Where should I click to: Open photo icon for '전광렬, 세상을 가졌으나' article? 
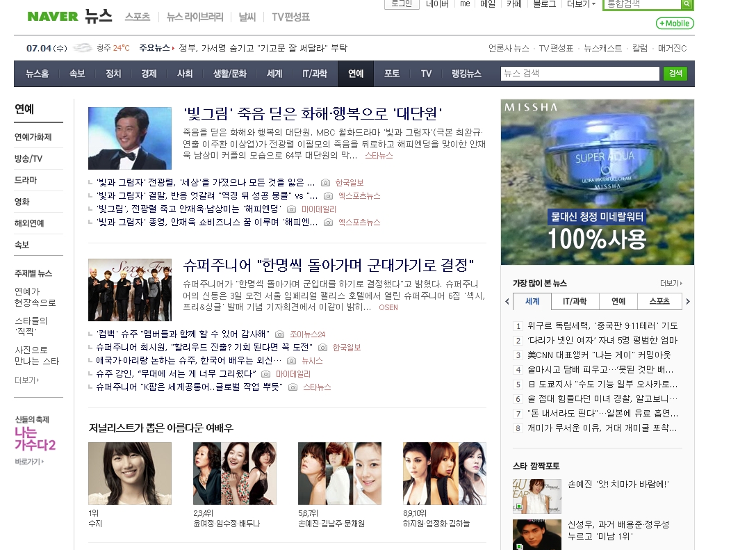click(326, 183)
